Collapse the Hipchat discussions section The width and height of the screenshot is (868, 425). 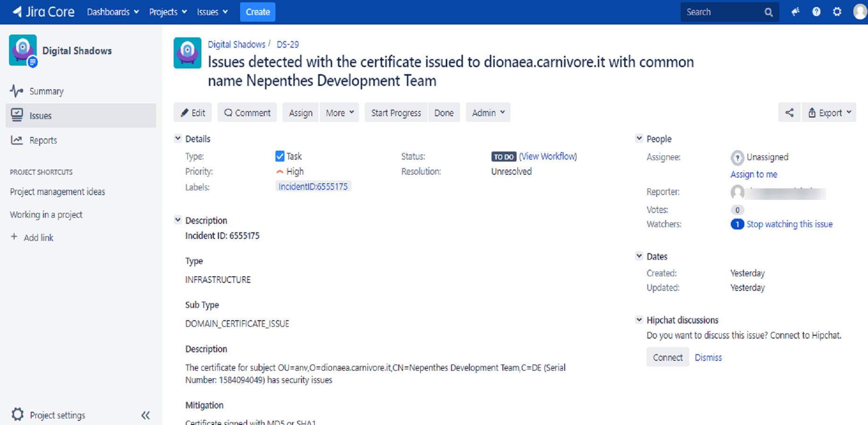pos(639,320)
